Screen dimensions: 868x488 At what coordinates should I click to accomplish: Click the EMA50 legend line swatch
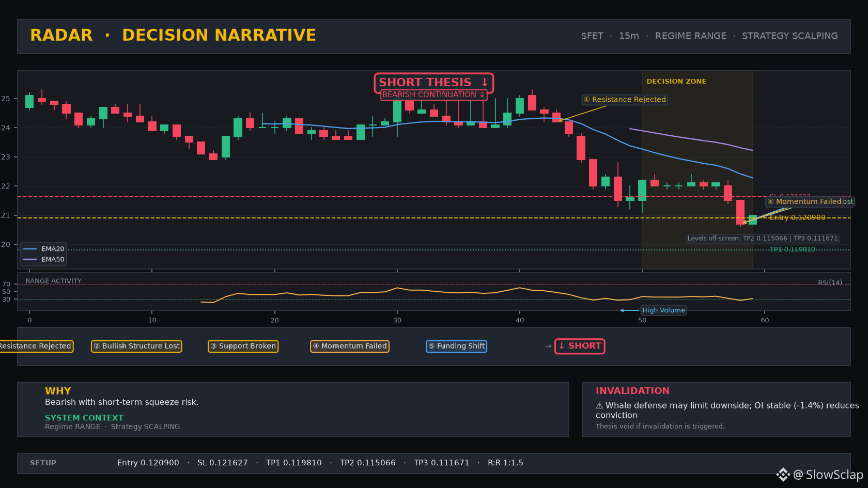click(x=30, y=259)
